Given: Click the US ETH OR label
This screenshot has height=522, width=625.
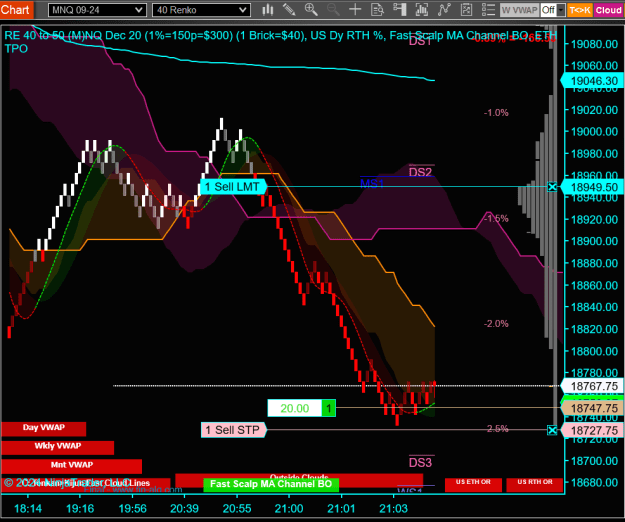Looking at the screenshot, I should pyautogui.click(x=473, y=483).
